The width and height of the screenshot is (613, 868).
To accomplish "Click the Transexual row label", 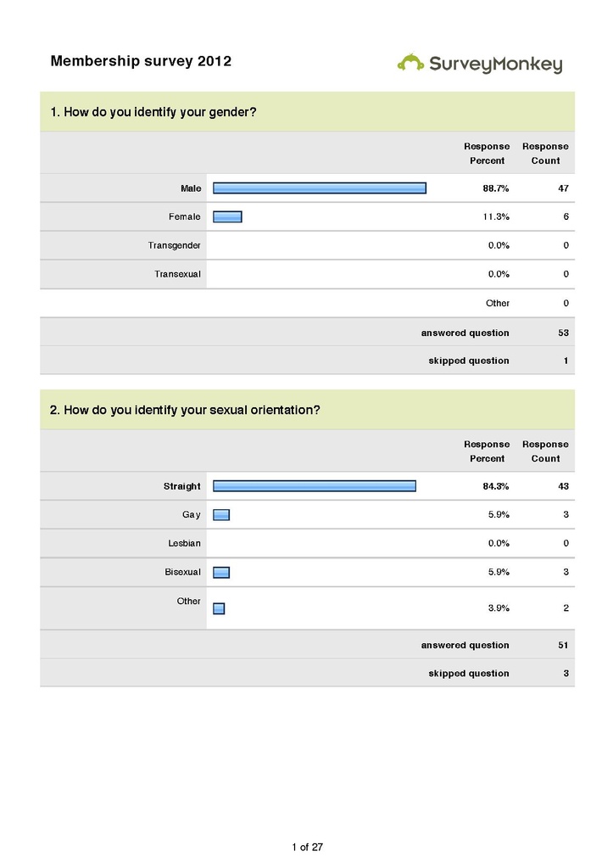I will pyautogui.click(x=177, y=274).
